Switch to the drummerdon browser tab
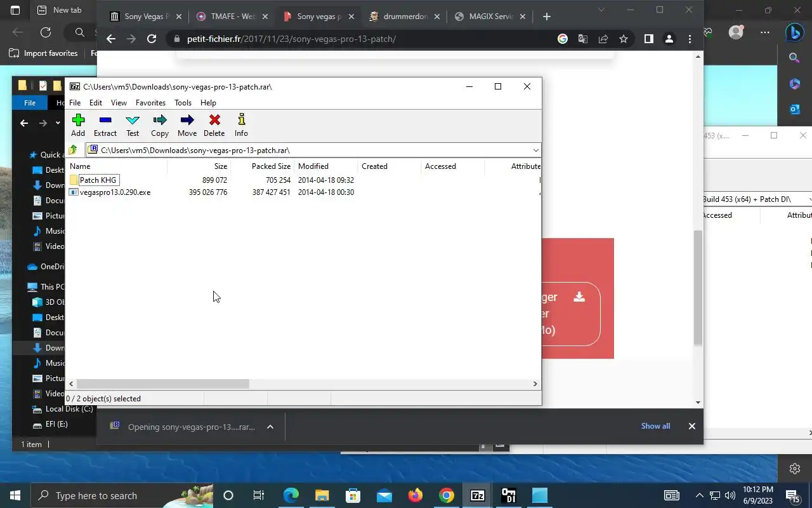This screenshot has height=508, width=812. coord(405,17)
